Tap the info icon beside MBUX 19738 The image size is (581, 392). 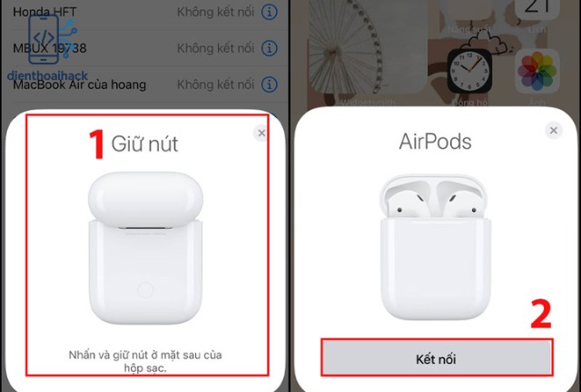pos(270,48)
